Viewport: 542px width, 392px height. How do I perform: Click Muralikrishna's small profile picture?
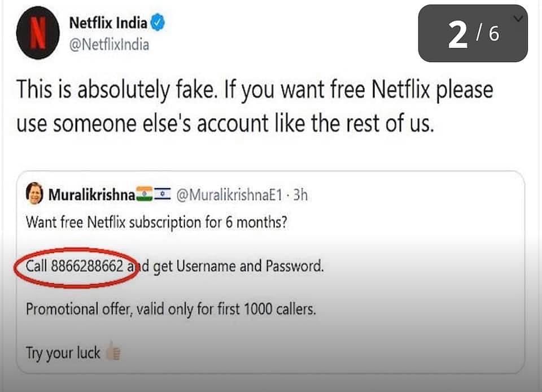[x=36, y=195]
